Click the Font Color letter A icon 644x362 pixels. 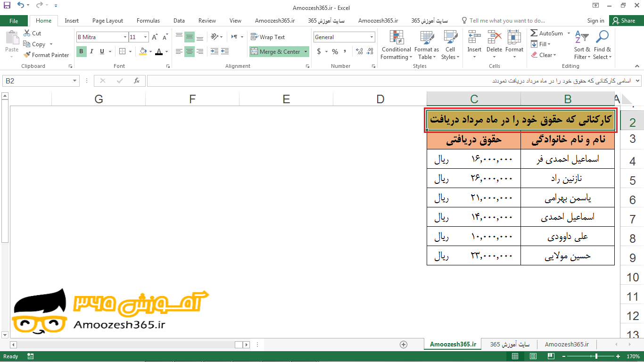point(159,52)
